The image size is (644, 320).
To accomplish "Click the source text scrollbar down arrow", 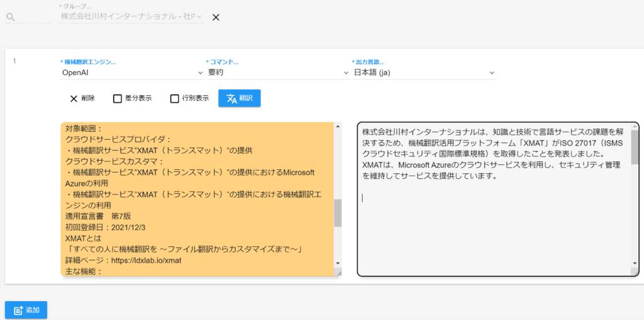I will point(337,263).
